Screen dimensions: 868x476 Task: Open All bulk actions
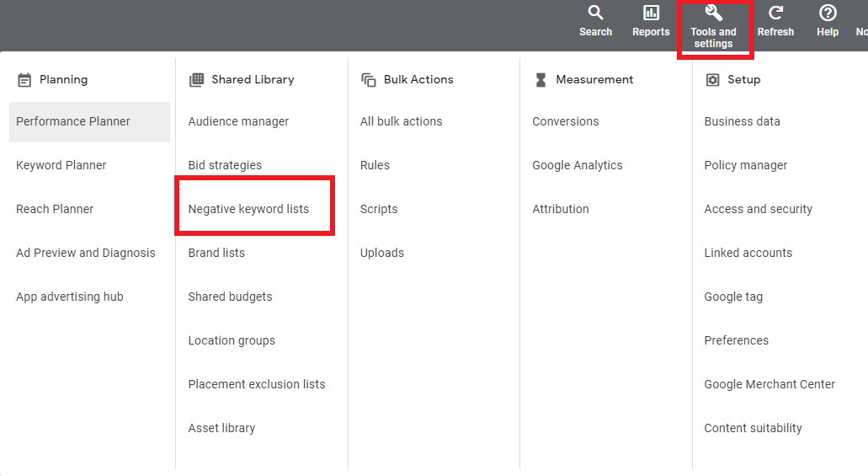click(402, 121)
